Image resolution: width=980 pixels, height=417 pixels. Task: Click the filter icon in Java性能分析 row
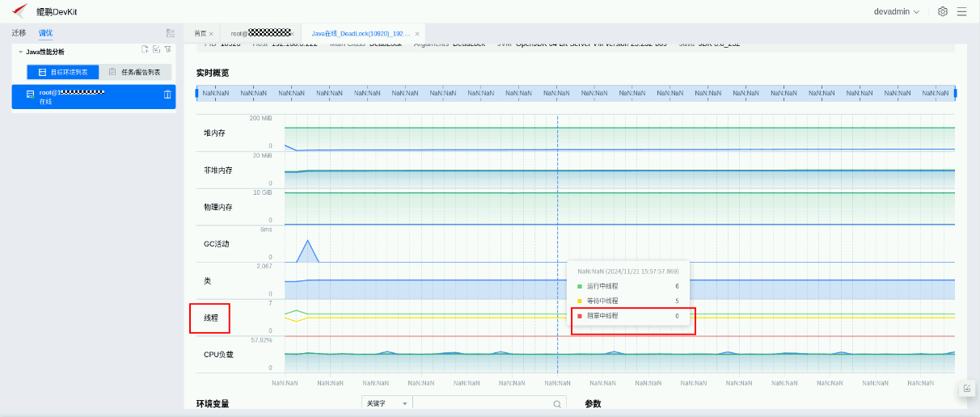(x=167, y=50)
